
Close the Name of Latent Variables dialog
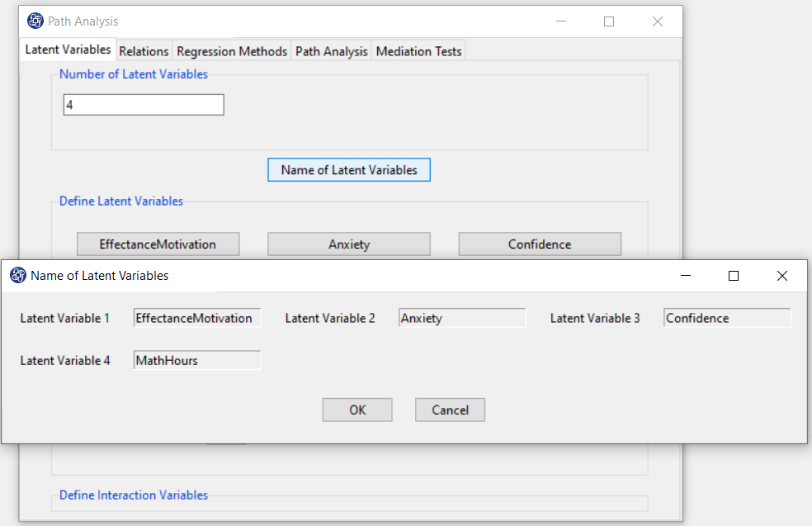pyautogui.click(x=782, y=276)
